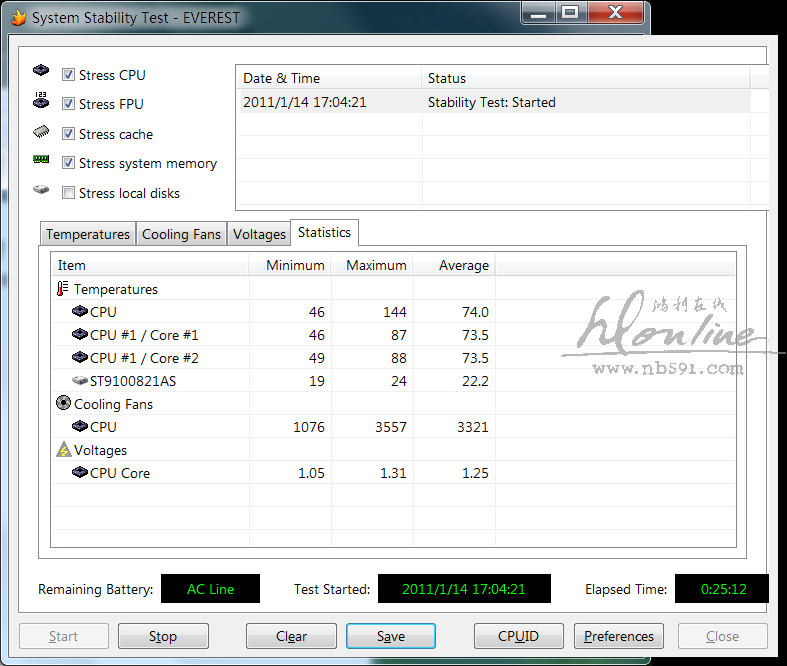The image size is (787, 666).
Task: Open the Cooling Fans tab
Action: coord(181,234)
